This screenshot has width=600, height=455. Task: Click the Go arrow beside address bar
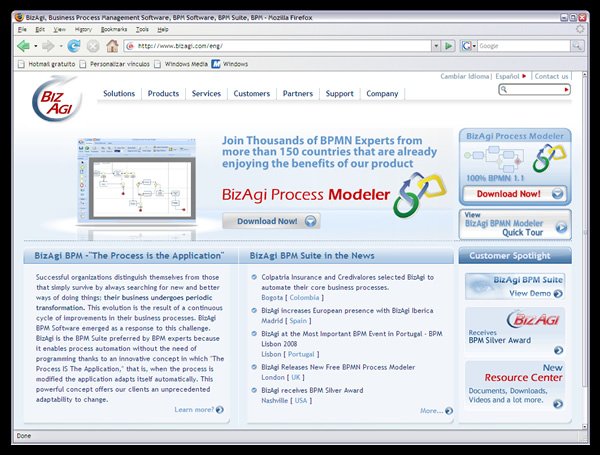pyautogui.click(x=449, y=46)
